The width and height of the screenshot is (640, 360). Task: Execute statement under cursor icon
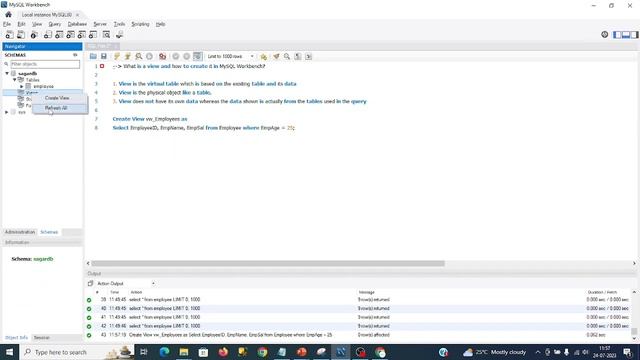[x=127, y=56]
